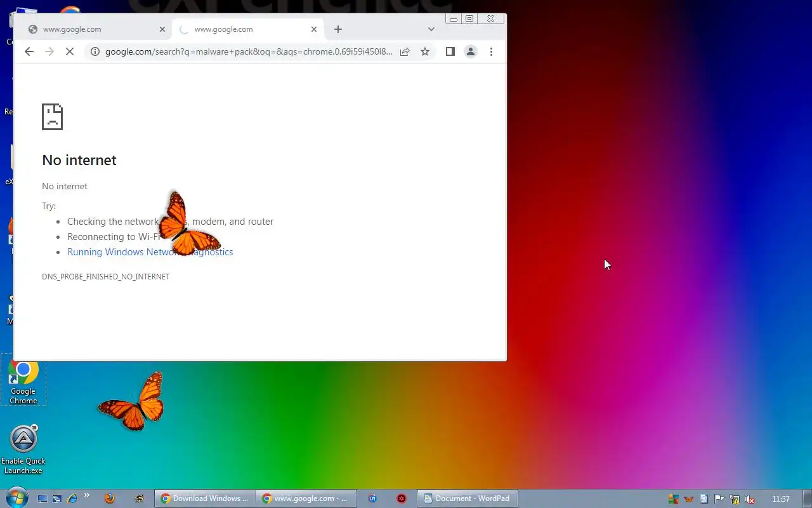Switch to Download Windows Chrome taskbar button

tap(204, 499)
